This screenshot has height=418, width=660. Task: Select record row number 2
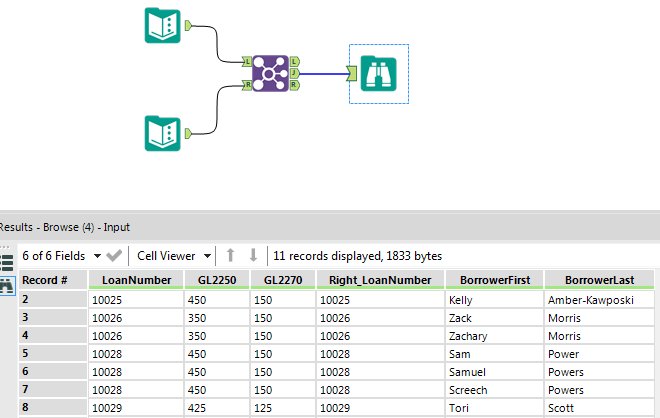[x=53, y=299]
